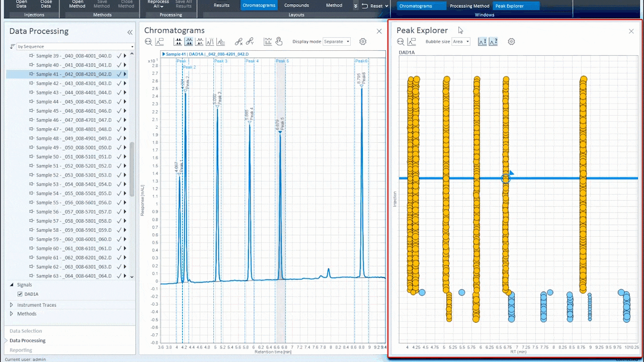Viewport: 644px width, 362px height.
Task: Collapse the Data Processing panel with the chevrons
Action: coord(130,32)
